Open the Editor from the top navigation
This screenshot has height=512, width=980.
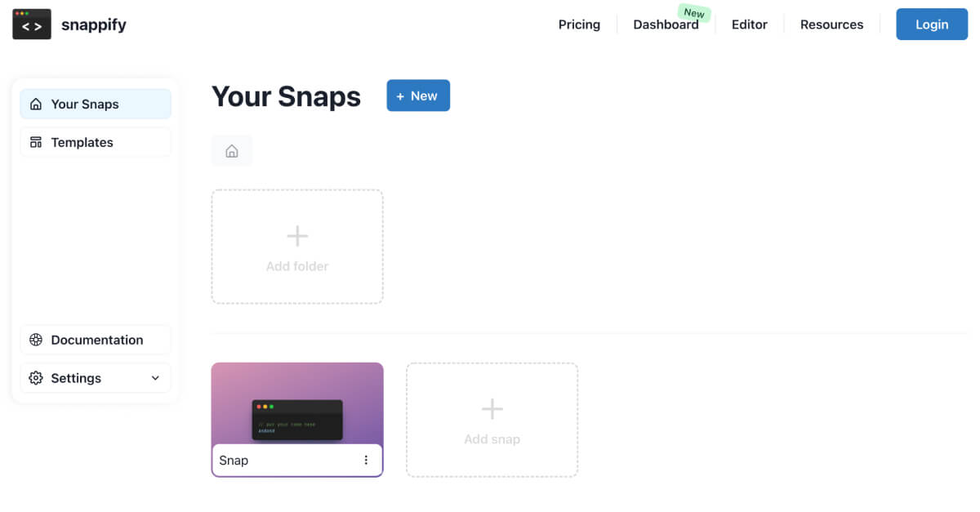pyautogui.click(x=750, y=24)
